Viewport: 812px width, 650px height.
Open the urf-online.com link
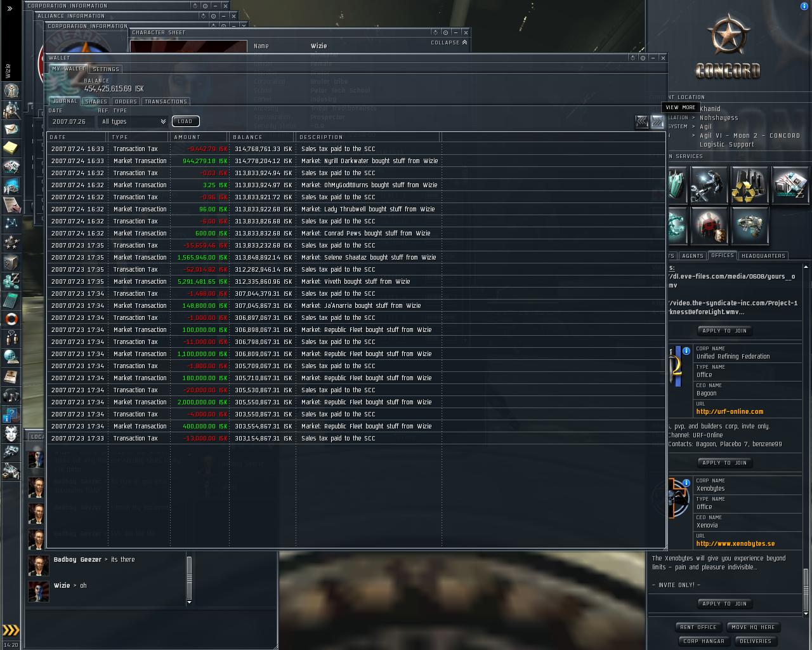[x=730, y=411]
